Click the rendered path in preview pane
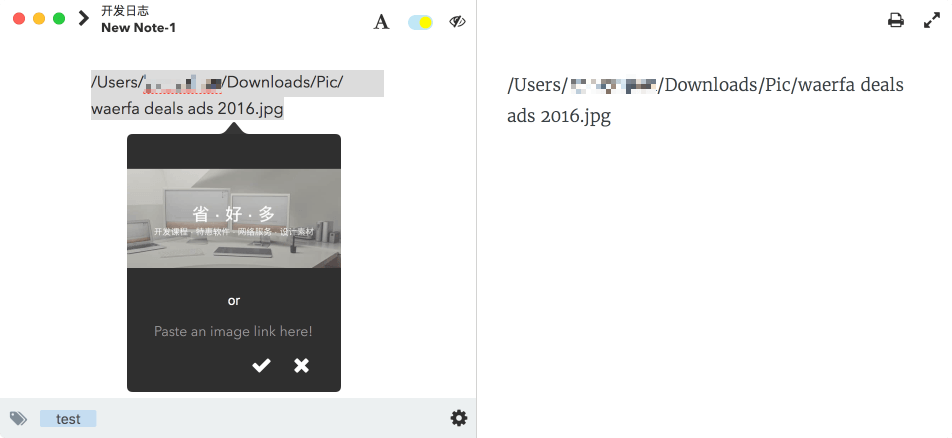 (706, 100)
